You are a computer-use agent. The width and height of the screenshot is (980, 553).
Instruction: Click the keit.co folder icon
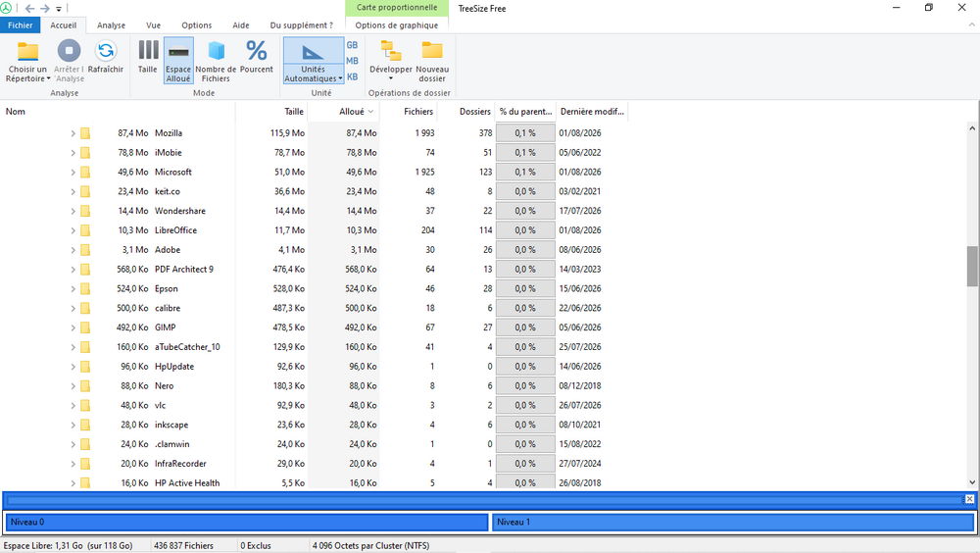tap(85, 191)
